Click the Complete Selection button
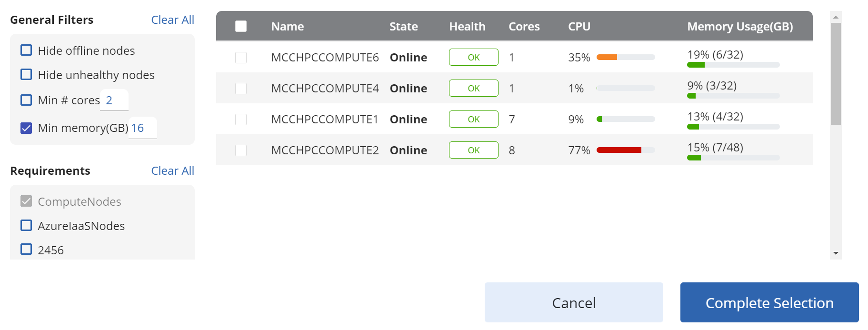The width and height of the screenshot is (868, 330). coord(769,302)
